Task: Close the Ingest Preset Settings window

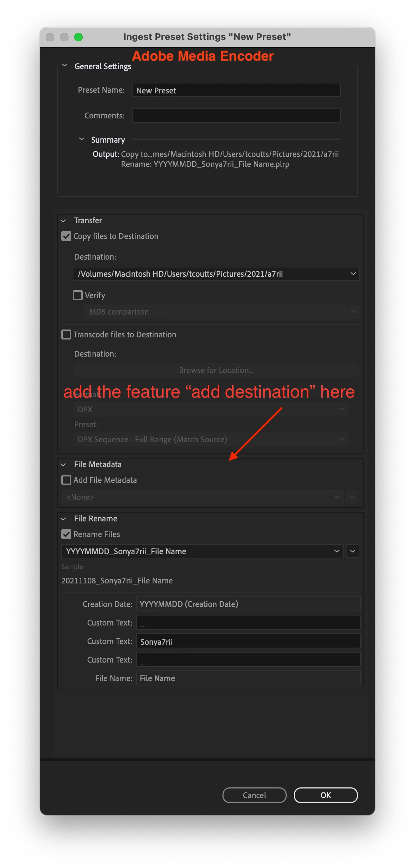Action: (x=50, y=37)
